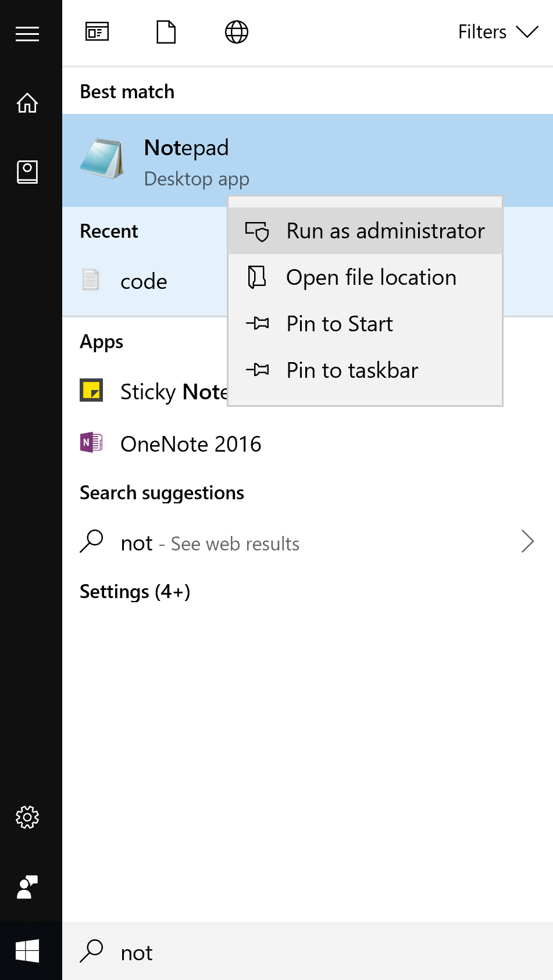Open OneNote 2016 app result
Image resolution: width=553 pixels, height=980 pixels.
click(308, 444)
